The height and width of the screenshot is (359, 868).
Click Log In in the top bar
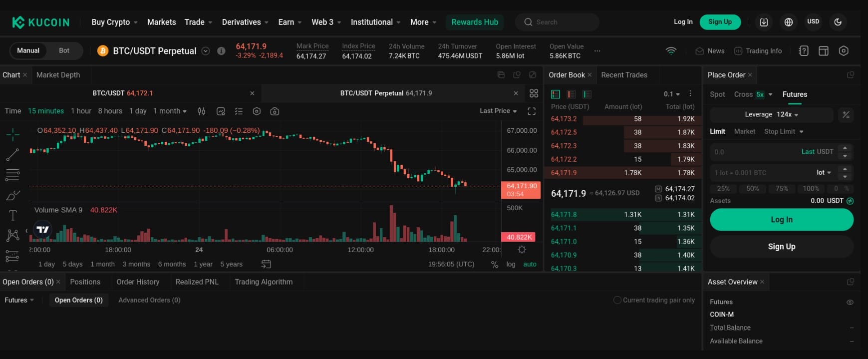683,22
